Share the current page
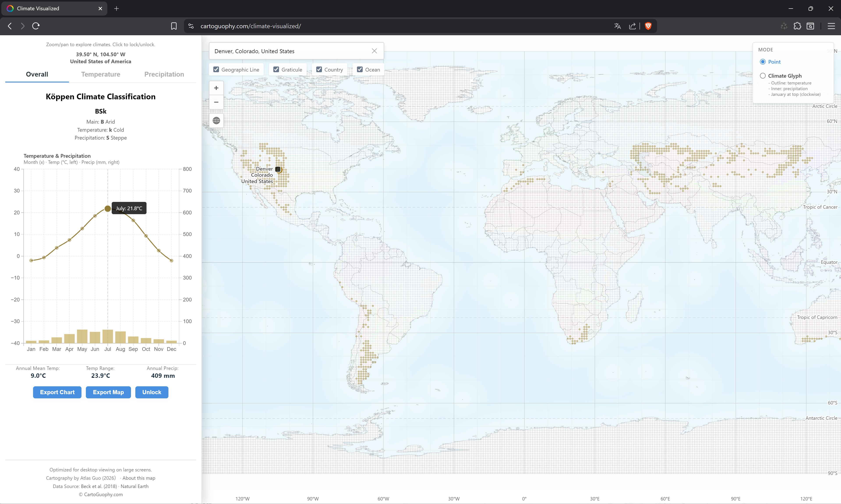 [x=633, y=26]
